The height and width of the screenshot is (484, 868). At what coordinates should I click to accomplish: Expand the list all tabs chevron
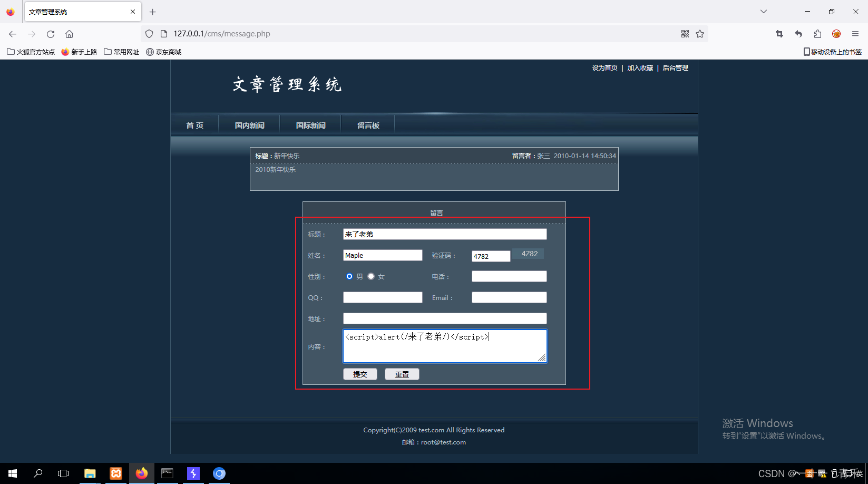764,12
